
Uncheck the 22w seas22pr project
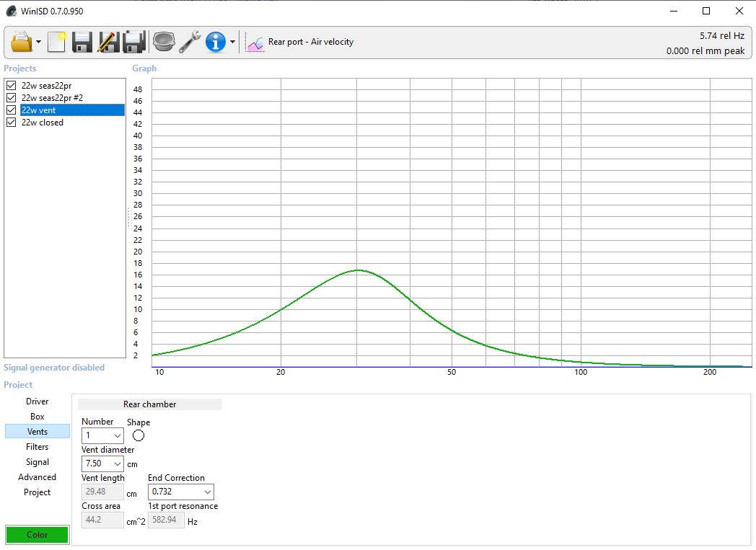pyautogui.click(x=11, y=85)
